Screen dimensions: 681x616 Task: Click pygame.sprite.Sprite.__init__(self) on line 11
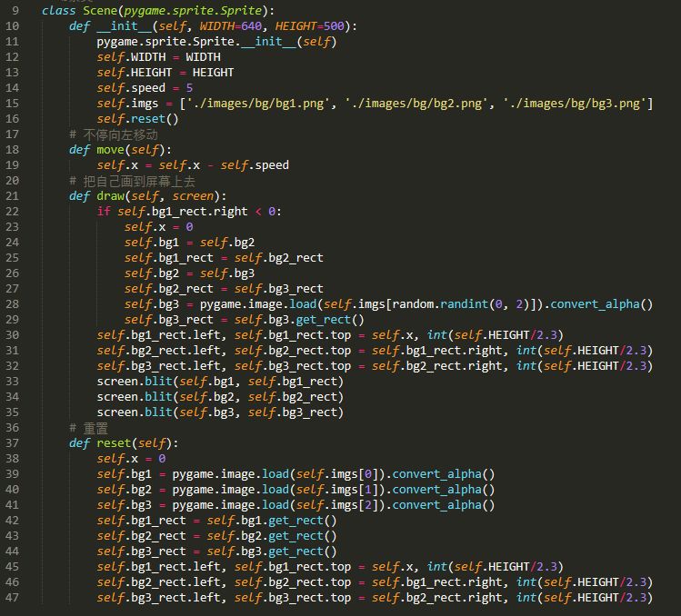click(x=216, y=42)
